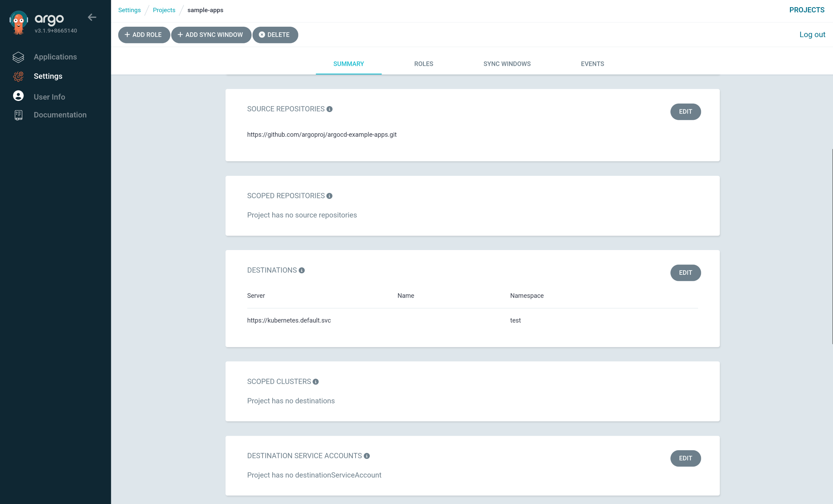Open the Sync Windows tab
Viewport: 833px width, 504px height.
pyautogui.click(x=506, y=64)
